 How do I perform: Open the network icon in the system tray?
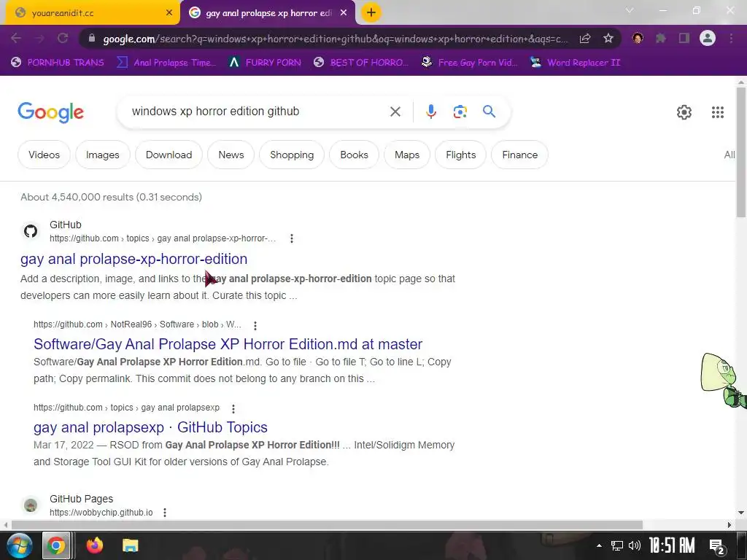(617, 545)
